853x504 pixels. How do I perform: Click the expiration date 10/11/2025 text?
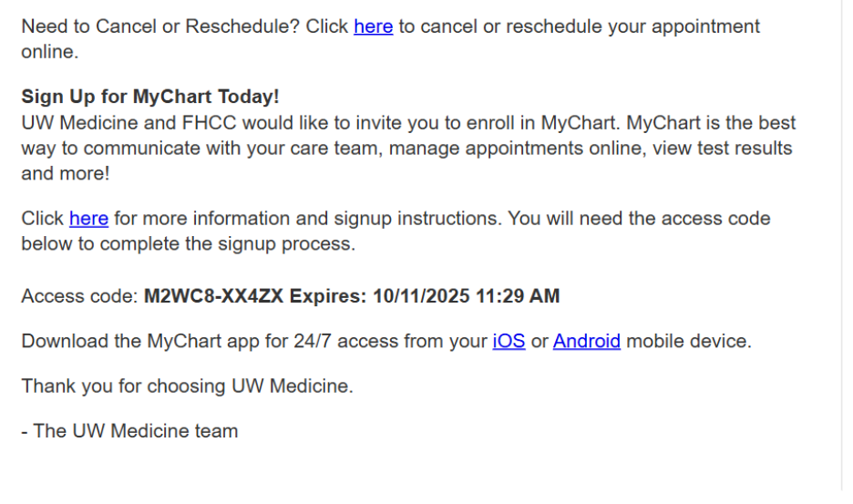click(x=421, y=296)
